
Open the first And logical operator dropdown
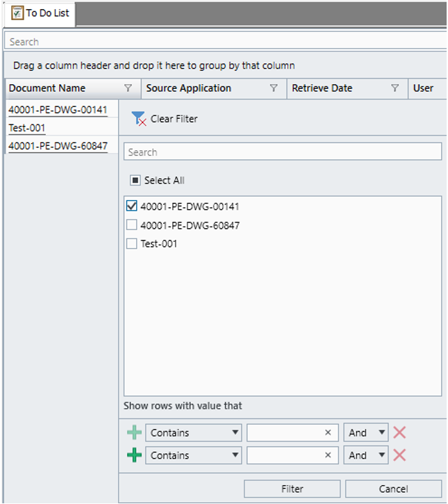[365, 433]
